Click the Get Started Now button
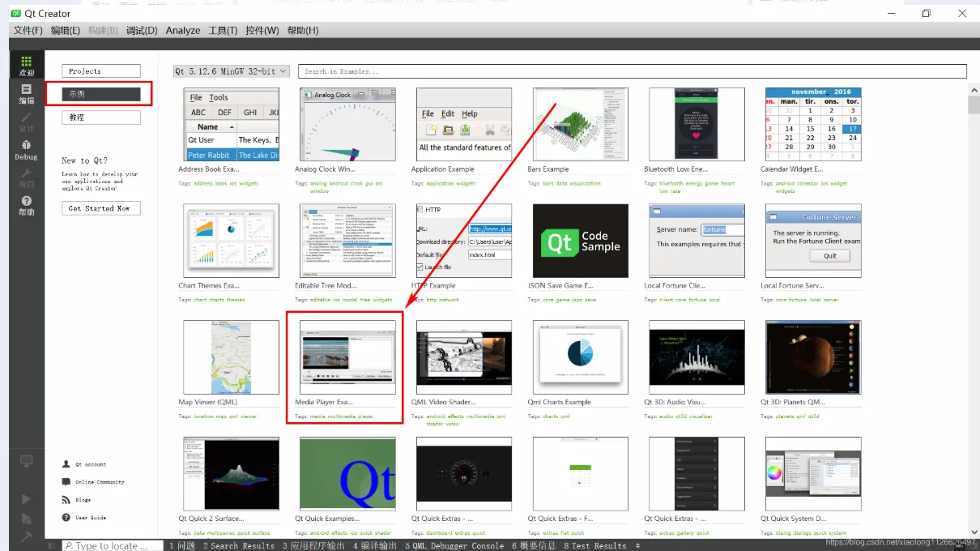 tap(100, 208)
